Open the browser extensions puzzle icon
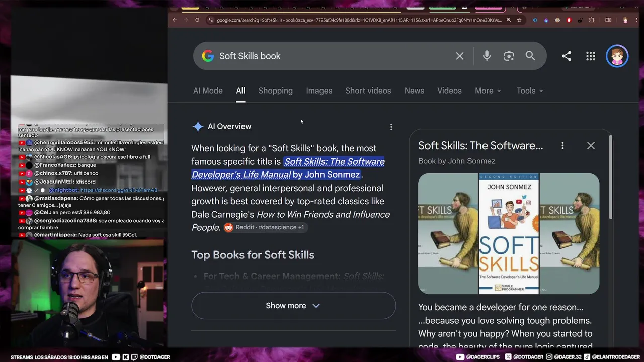 click(592, 20)
